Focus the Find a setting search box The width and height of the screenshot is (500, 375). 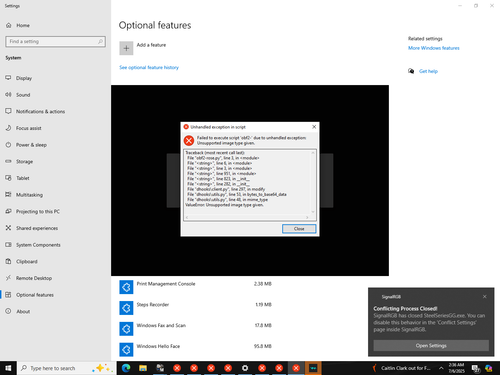[55, 41]
